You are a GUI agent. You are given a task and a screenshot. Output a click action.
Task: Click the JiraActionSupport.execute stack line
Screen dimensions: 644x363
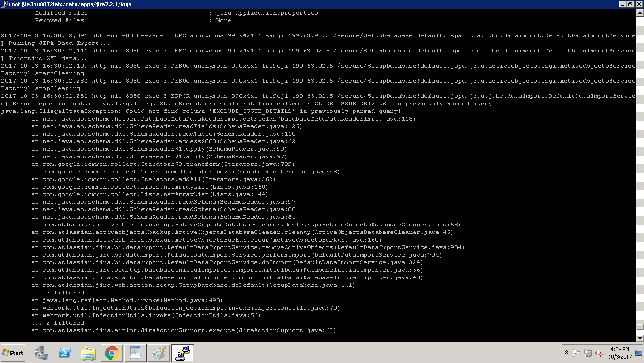tap(184, 330)
